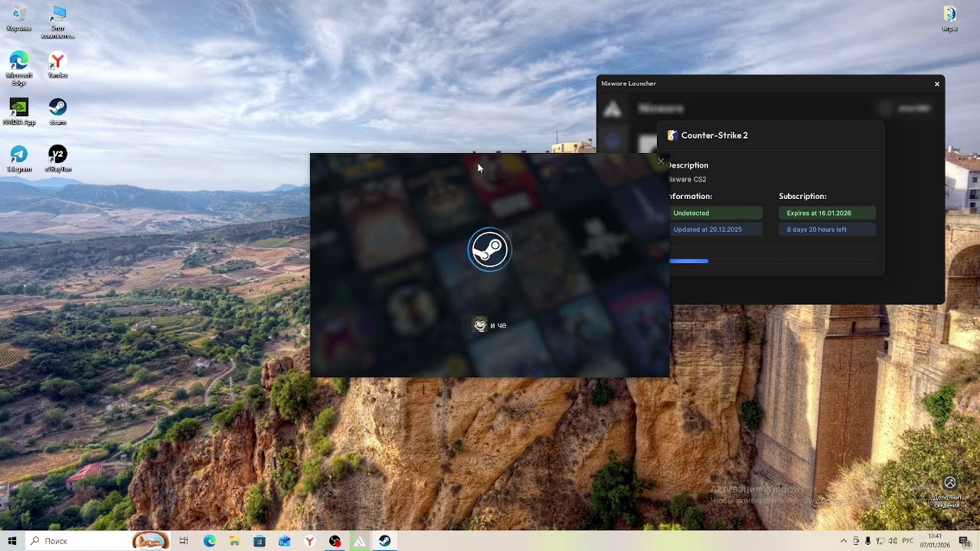Click the "Updated at 20.12.2025" badge

click(715, 230)
